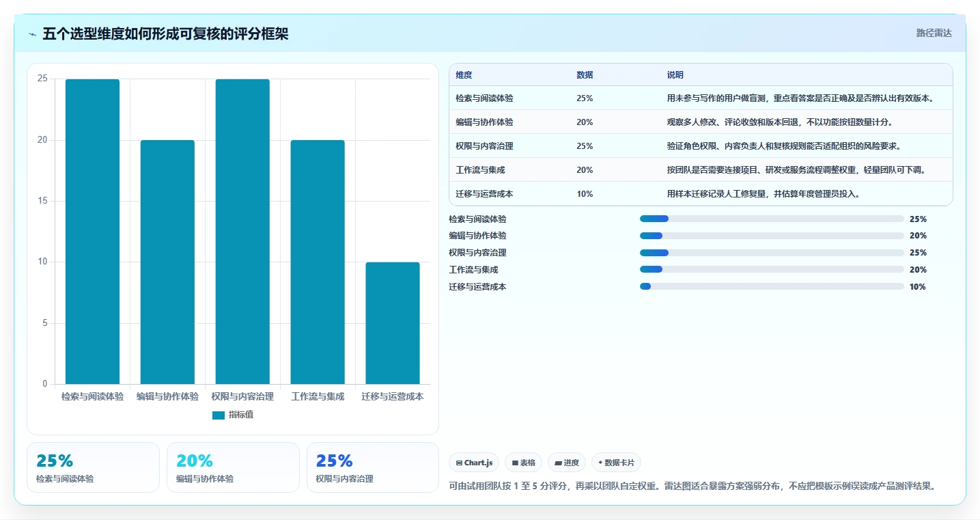This screenshot has height=520, width=980.
Task: Click description starting 观察多人修改
Action: pyautogui.click(x=780, y=122)
